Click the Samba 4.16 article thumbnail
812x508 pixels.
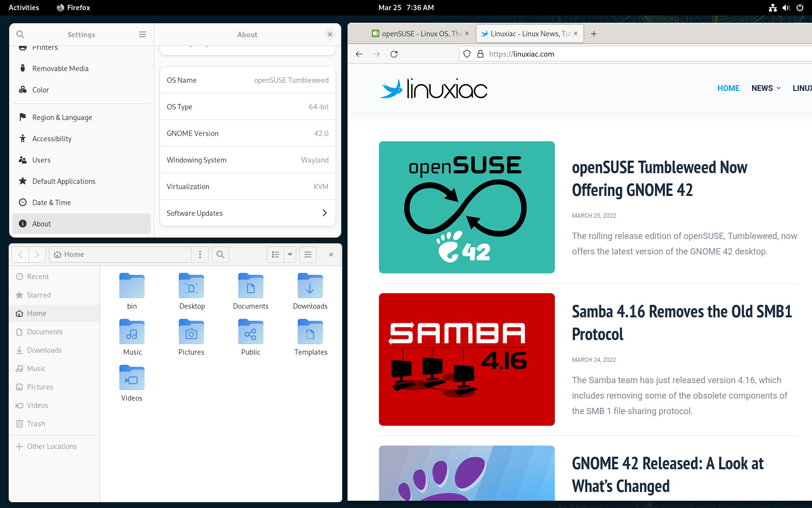467,359
